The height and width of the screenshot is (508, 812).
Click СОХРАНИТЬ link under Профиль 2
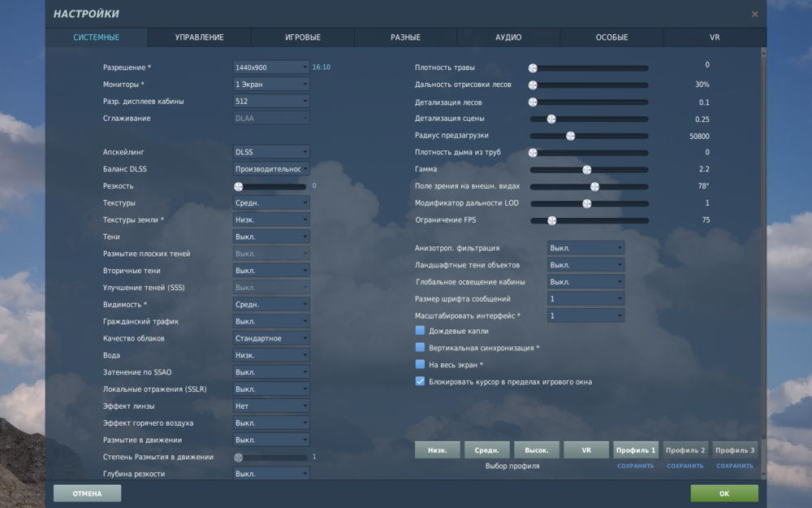685,466
